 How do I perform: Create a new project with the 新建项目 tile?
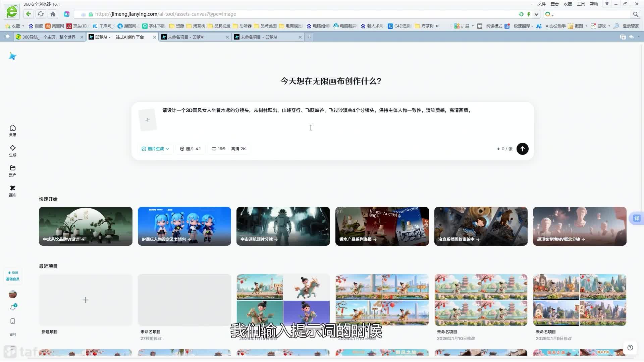click(86, 300)
